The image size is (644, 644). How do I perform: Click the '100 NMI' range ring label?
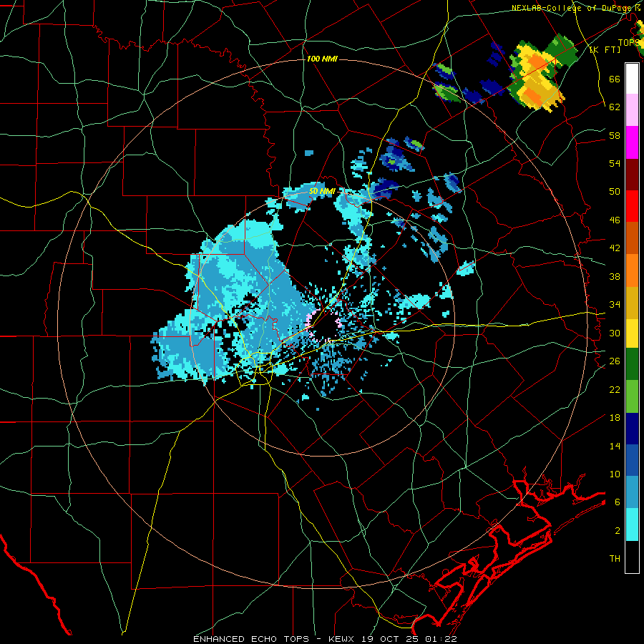tap(322, 59)
